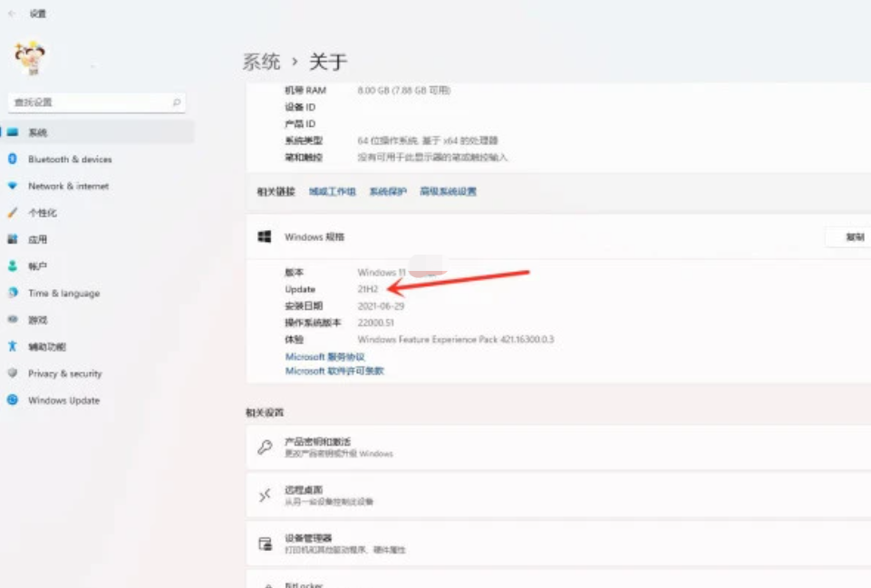Go to Bluetooth & devices settings
871x588 pixels.
click(70, 159)
